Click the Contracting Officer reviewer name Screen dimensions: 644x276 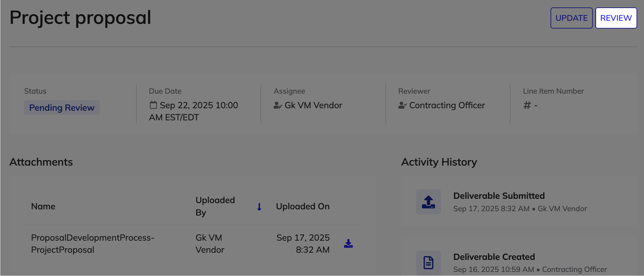(447, 105)
